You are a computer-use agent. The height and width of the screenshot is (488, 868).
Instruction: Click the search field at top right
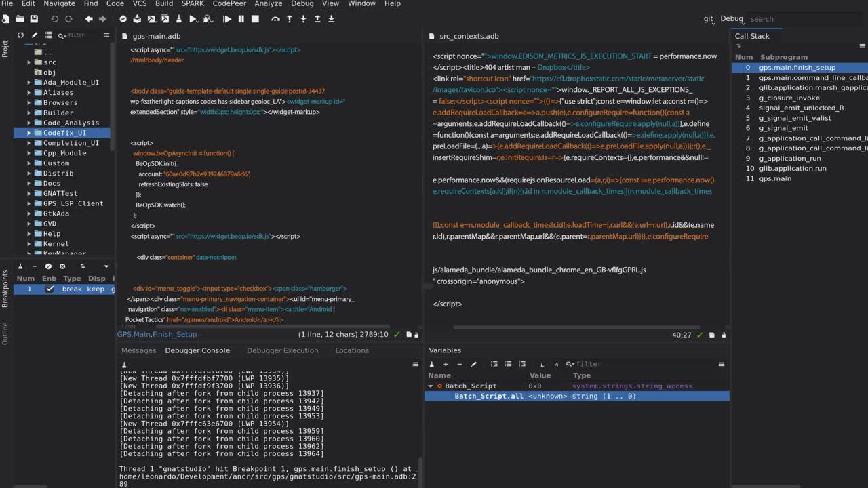(x=800, y=19)
